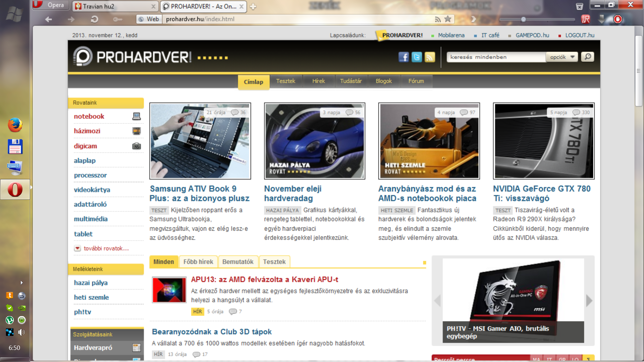Select the Minden news tab

164,262
